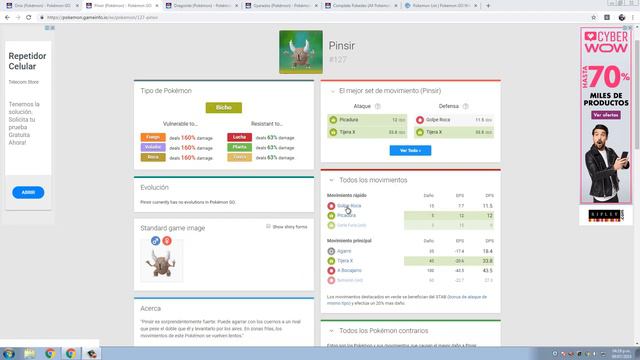Click the Pinsir standard game image sprite
The width and height of the screenshot is (640, 360).
162,263
